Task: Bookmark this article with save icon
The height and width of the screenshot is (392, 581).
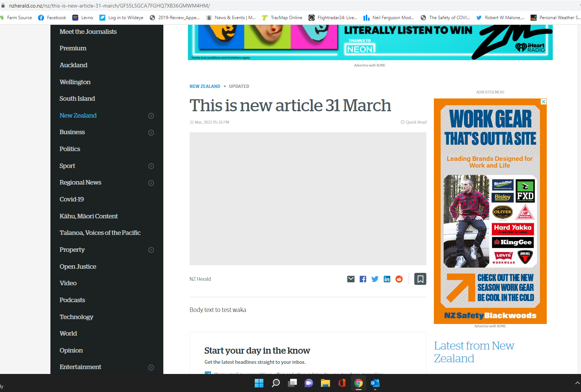Action: (420, 279)
